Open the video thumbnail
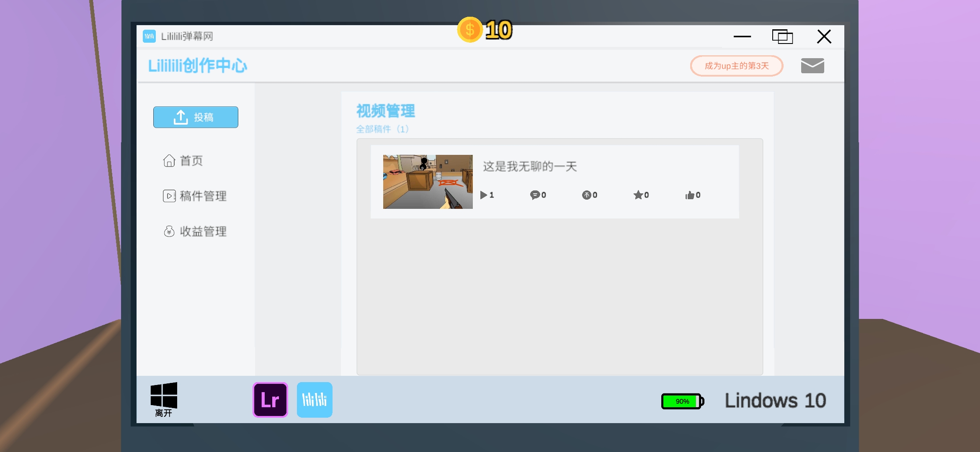This screenshot has height=452, width=980. point(428,182)
